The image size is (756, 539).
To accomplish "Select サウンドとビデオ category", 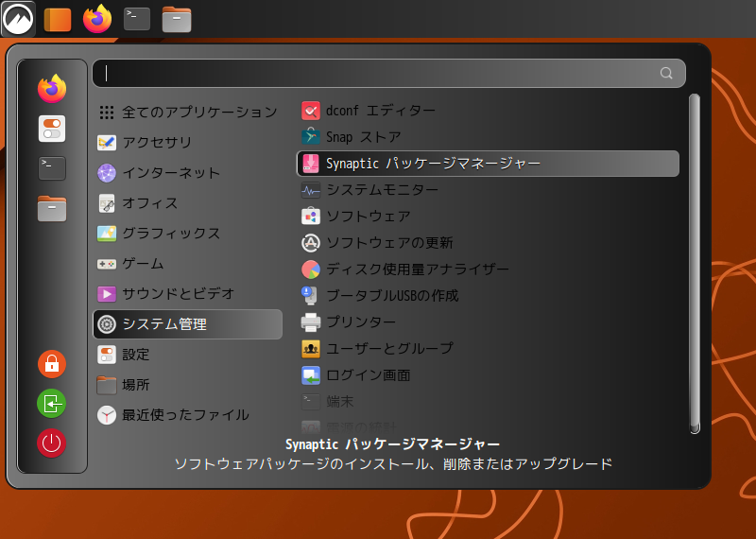I will point(187,294).
